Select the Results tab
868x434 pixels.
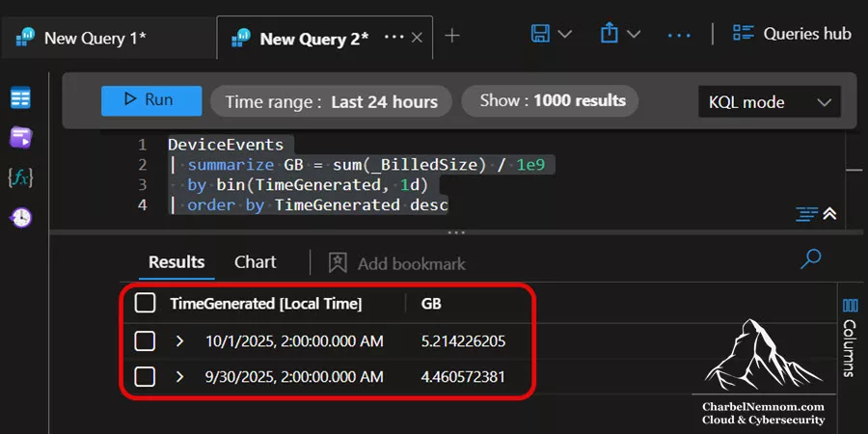coord(176,261)
